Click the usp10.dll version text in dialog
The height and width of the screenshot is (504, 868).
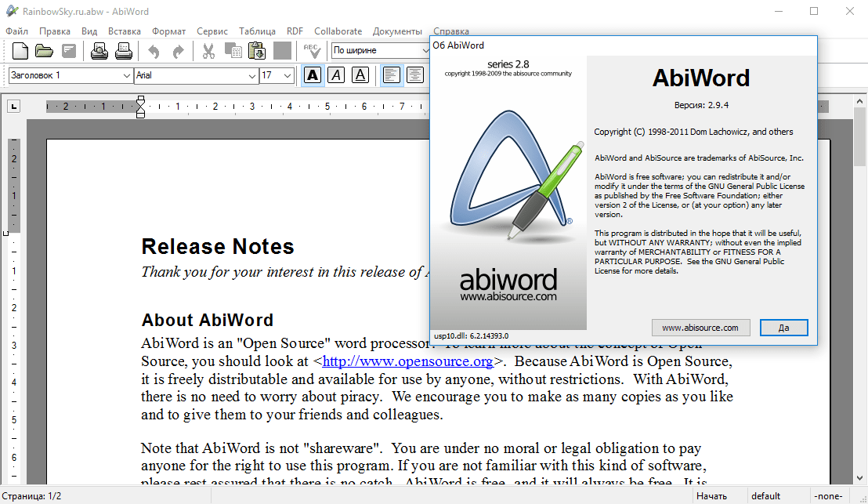click(471, 335)
